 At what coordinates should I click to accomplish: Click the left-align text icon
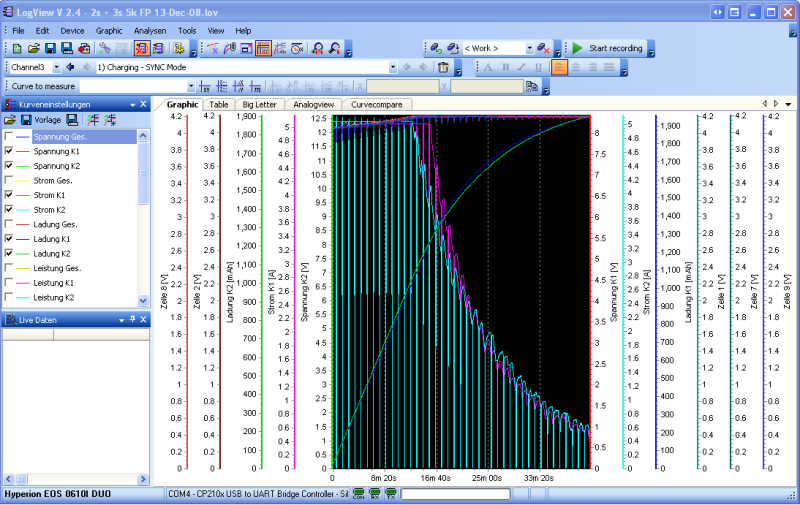(x=559, y=67)
